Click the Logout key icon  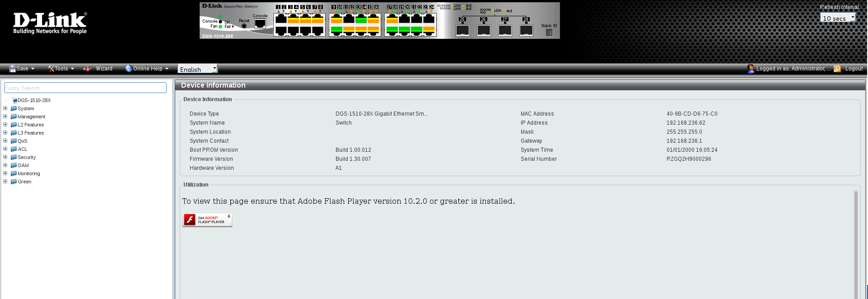(x=837, y=69)
